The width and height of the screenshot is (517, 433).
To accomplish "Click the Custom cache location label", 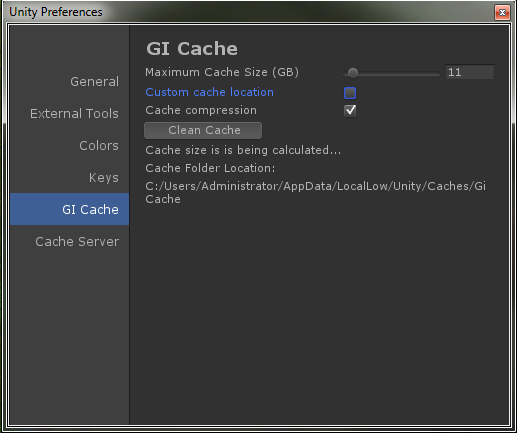I will click(x=209, y=92).
